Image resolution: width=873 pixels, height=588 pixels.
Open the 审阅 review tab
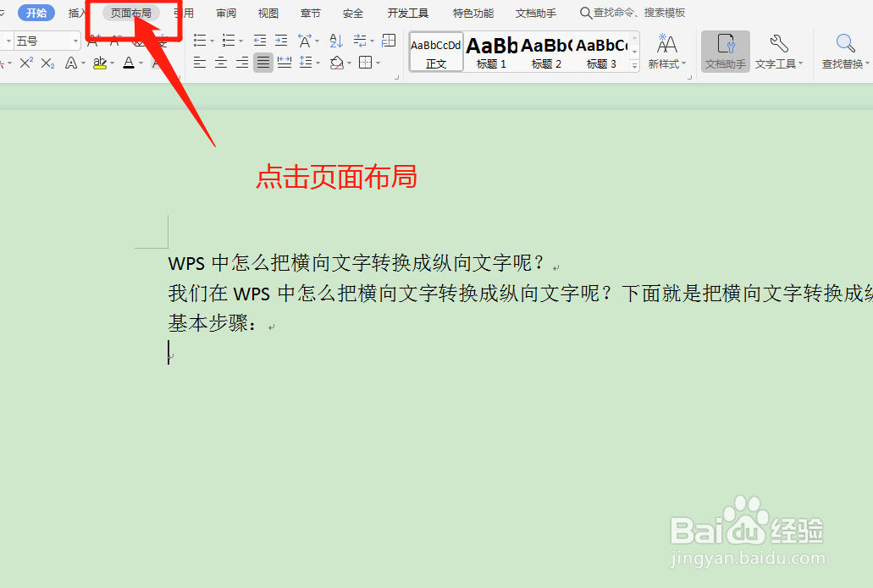[226, 14]
